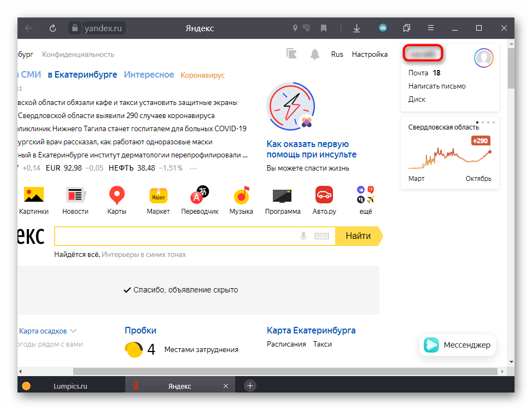Open the в Екатеринбурге news tab

83,74
